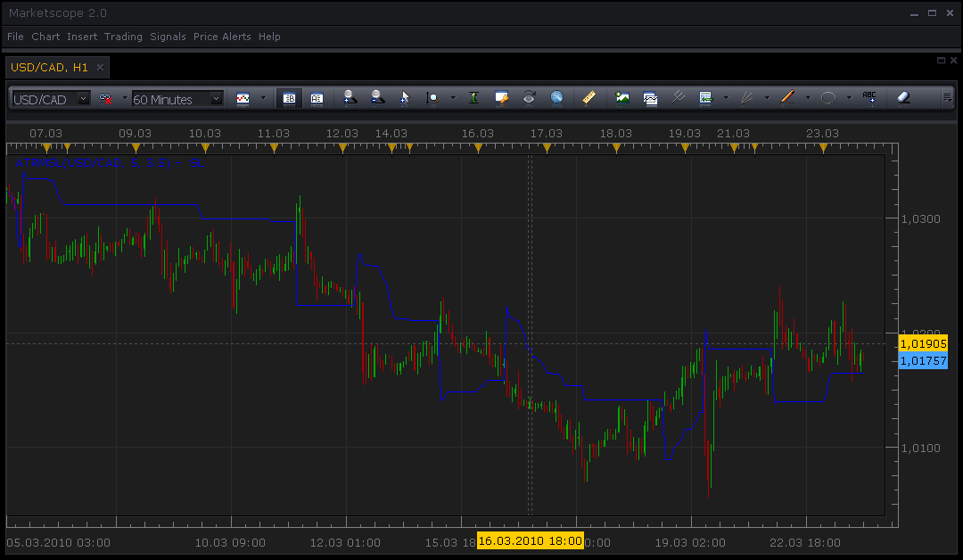Viewport: 963px width, 560px height.
Task: Click the 16.03.2010 18:00 time label
Action: point(530,541)
